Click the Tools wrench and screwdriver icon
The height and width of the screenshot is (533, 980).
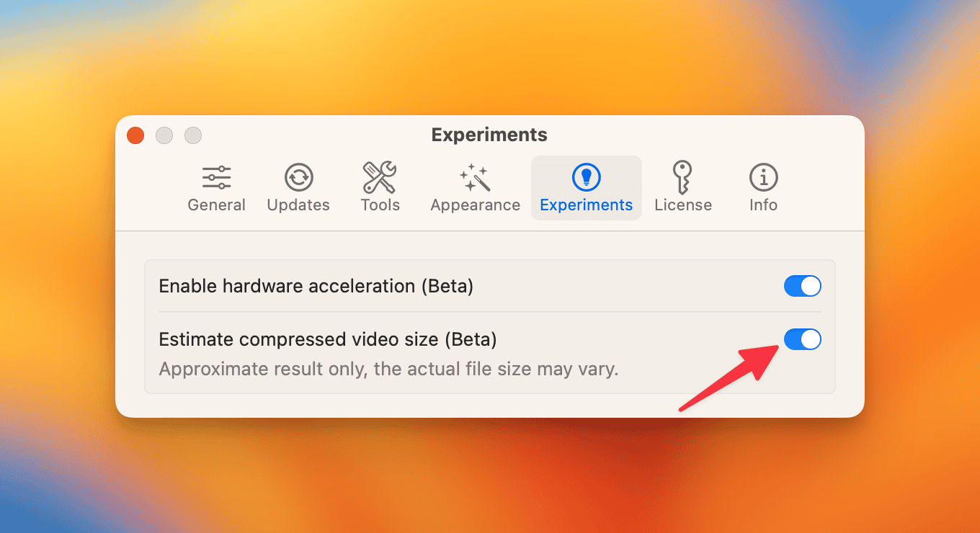[380, 177]
